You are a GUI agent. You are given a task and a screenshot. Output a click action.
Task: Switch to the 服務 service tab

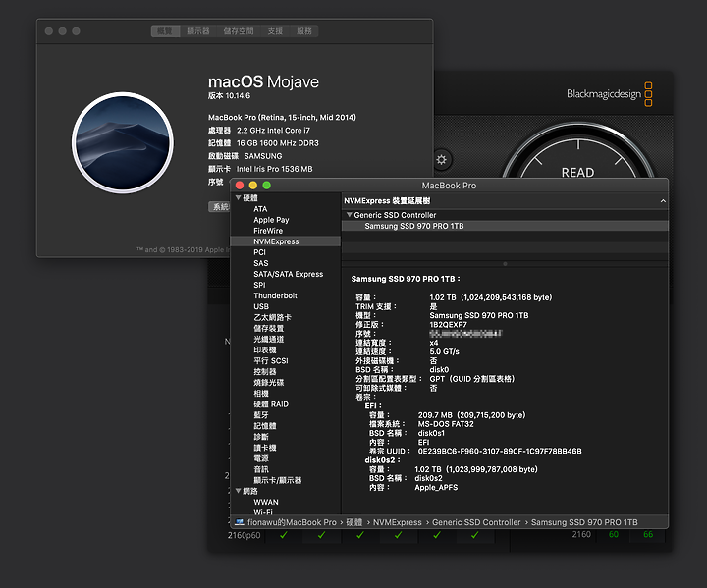coord(304,31)
